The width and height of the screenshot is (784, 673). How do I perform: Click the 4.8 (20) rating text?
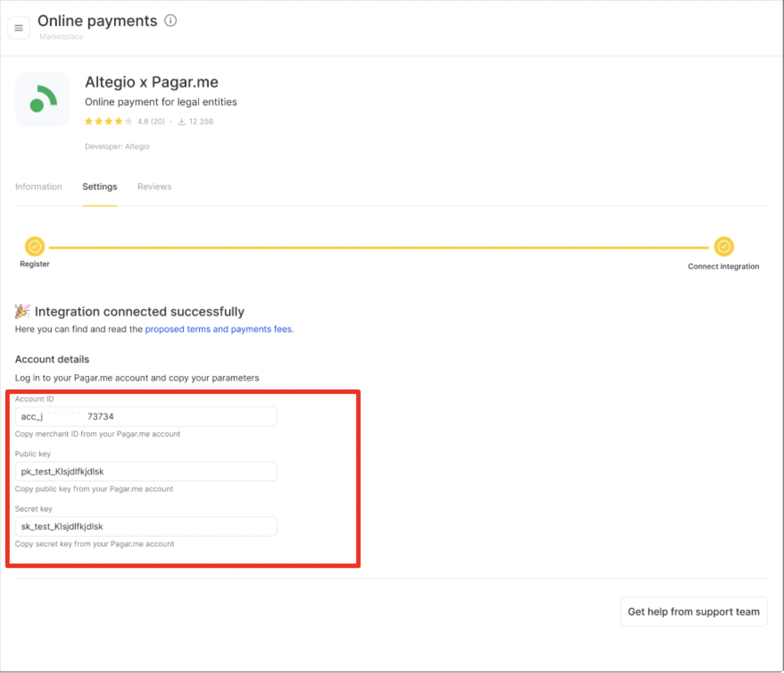click(151, 121)
